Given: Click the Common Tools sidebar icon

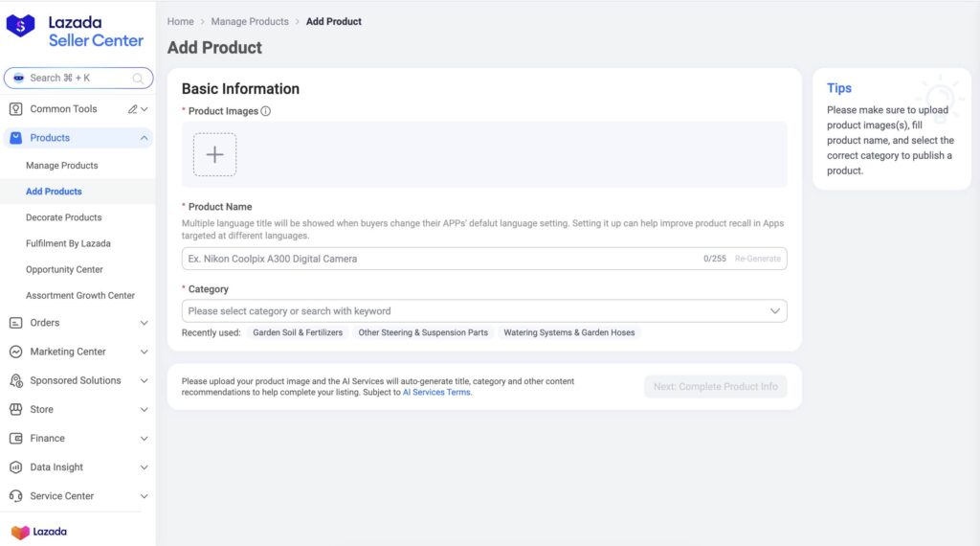Looking at the screenshot, I should point(15,109).
